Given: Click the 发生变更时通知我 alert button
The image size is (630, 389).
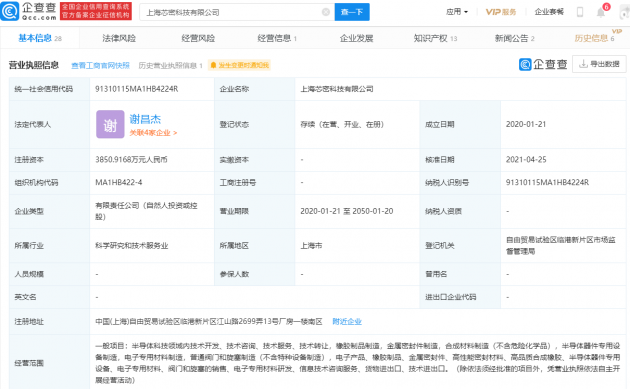Looking at the screenshot, I should coord(239,65).
